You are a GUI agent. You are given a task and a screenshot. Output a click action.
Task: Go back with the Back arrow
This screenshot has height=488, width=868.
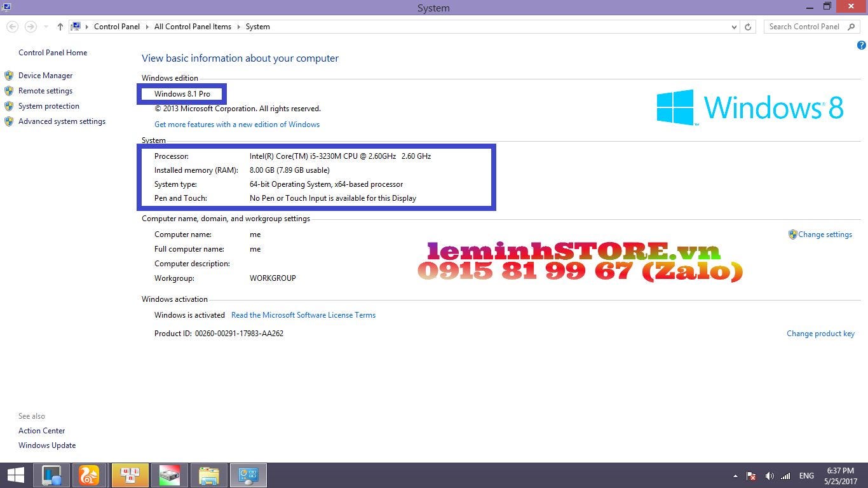coord(12,27)
